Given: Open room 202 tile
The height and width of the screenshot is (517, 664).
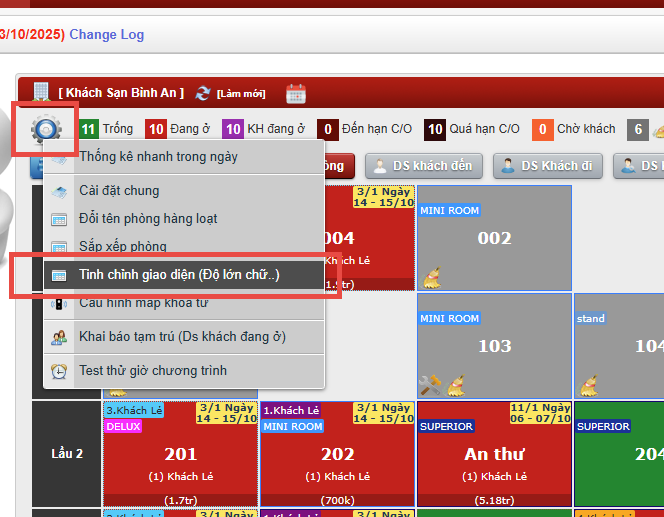Looking at the screenshot, I should point(337,454).
